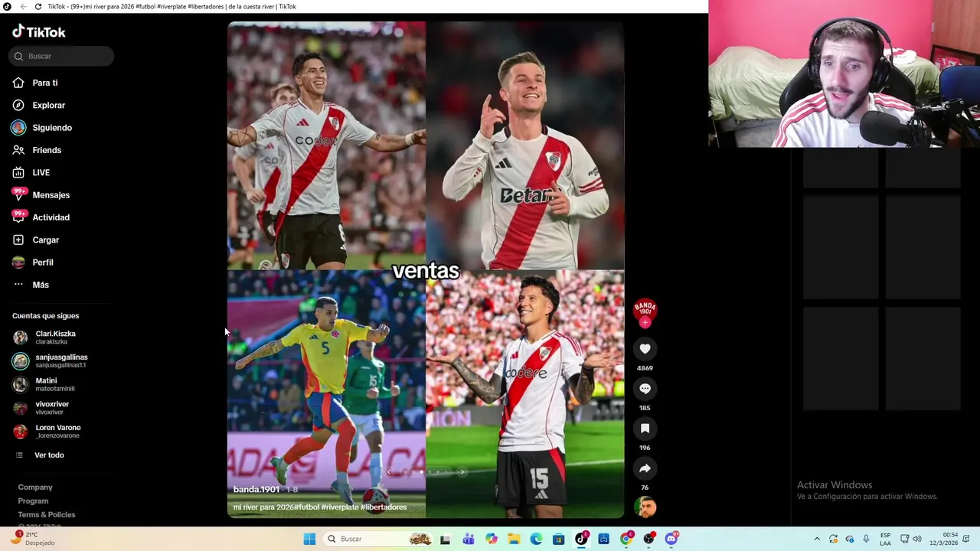Click the browser back arrow
The width and height of the screenshot is (980, 551).
[x=23, y=6]
